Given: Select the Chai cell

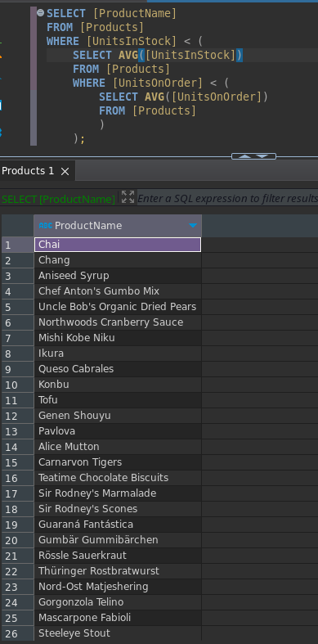Looking at the screenshot, I should 118,245.
